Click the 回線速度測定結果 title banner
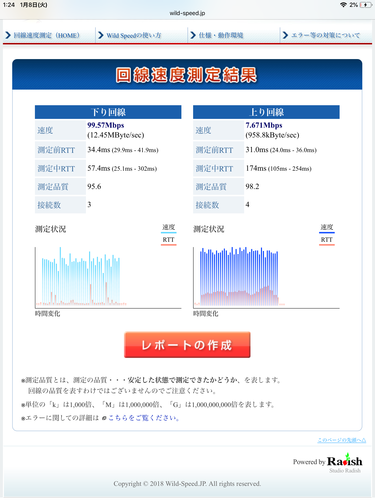This screenshot has height=500, width=375. point(187,75)
